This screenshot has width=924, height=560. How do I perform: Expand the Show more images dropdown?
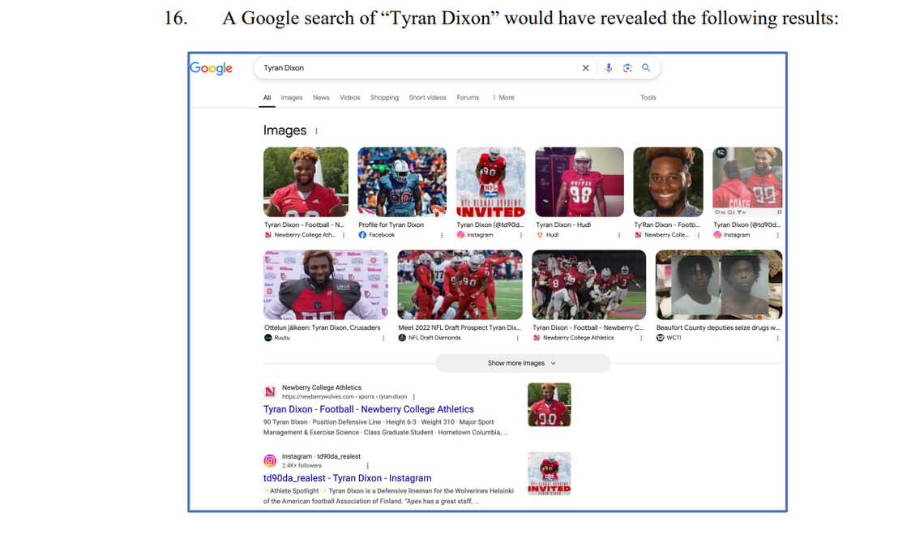coord(522,363)
